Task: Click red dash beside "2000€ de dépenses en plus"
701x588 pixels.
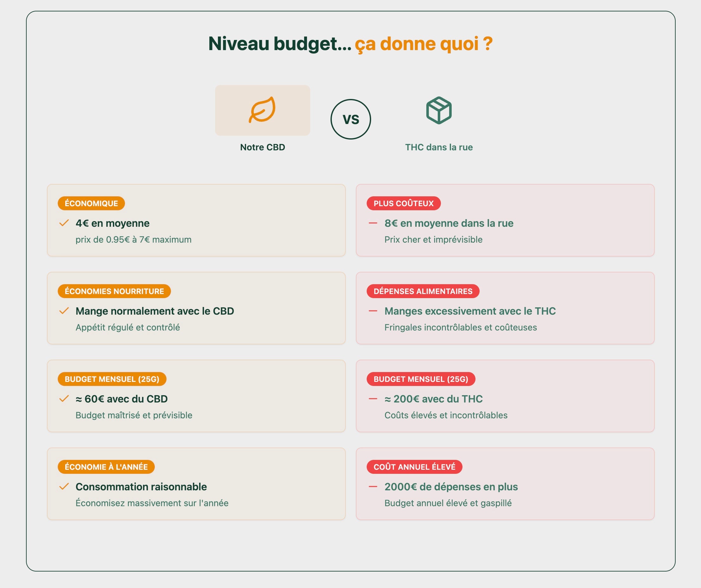Action: [372, 486]
